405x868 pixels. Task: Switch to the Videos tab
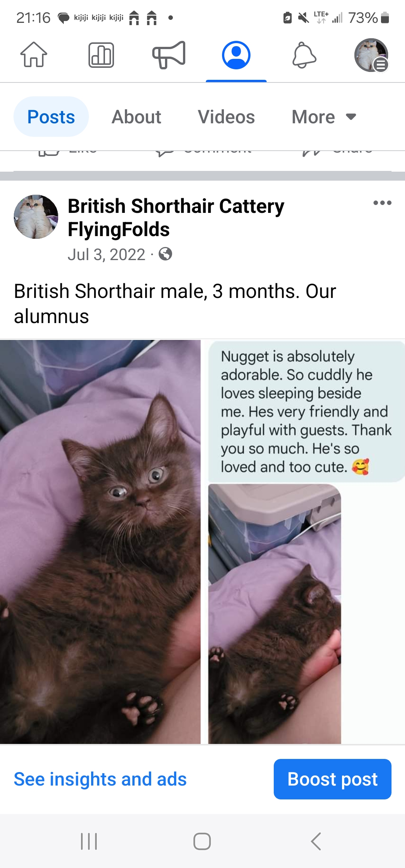(x=226, y=117)
